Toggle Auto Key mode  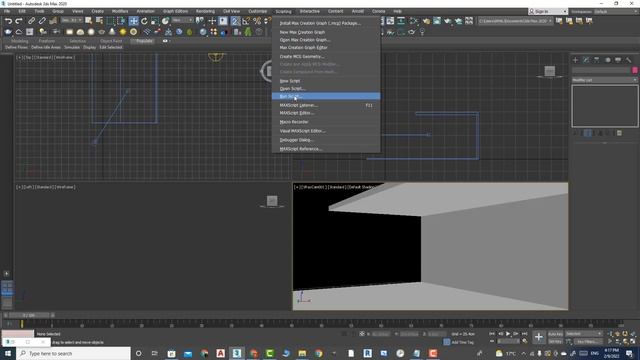tap(555, 334)
